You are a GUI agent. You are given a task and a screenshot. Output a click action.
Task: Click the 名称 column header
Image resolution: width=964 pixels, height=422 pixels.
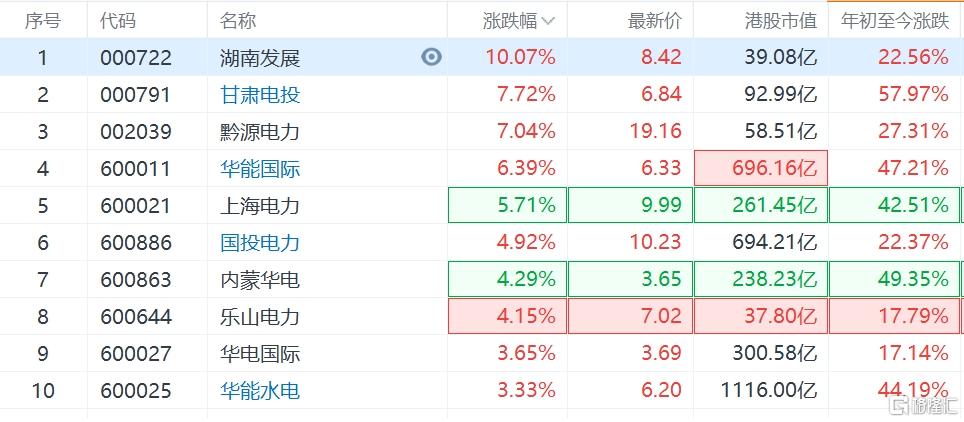coord(238,20)
